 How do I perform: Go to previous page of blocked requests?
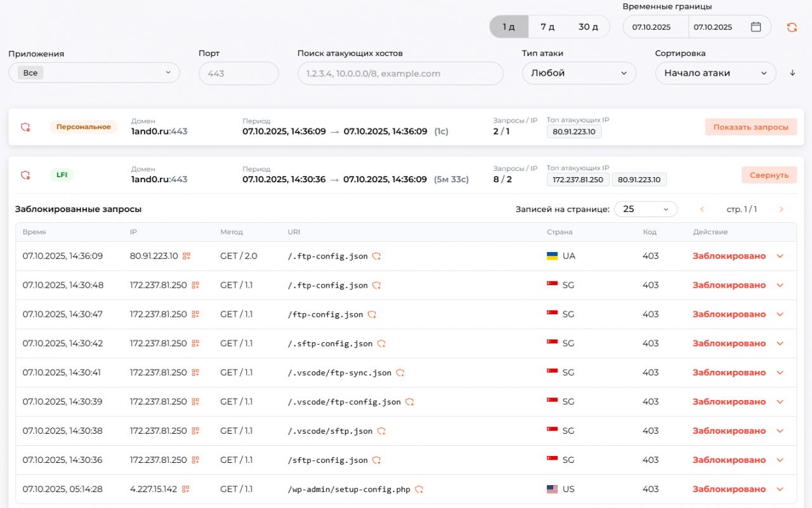[702, 209]
